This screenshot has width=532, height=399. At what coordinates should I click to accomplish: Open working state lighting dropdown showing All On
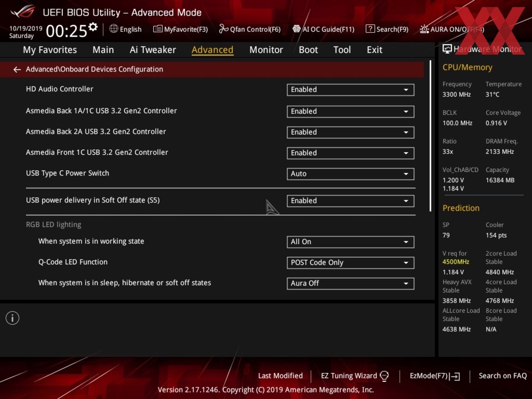350,242
